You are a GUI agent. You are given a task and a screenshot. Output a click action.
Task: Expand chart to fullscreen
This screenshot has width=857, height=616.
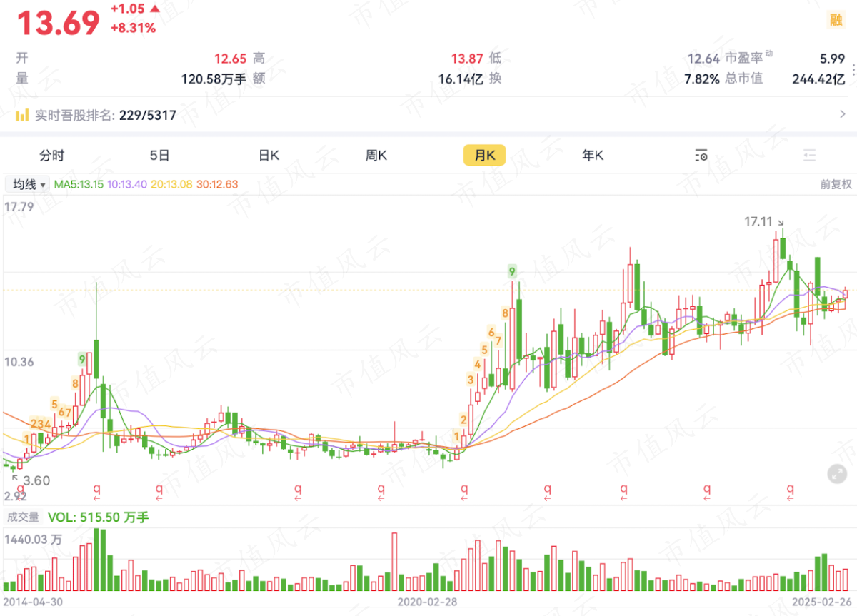837,473
